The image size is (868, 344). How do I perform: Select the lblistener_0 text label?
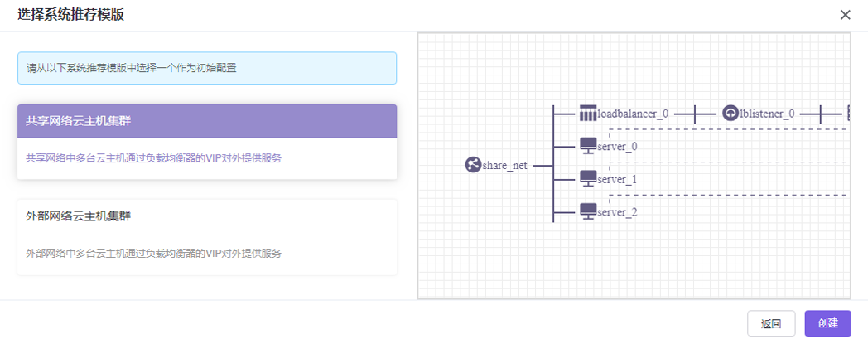[x=767, y=114]
